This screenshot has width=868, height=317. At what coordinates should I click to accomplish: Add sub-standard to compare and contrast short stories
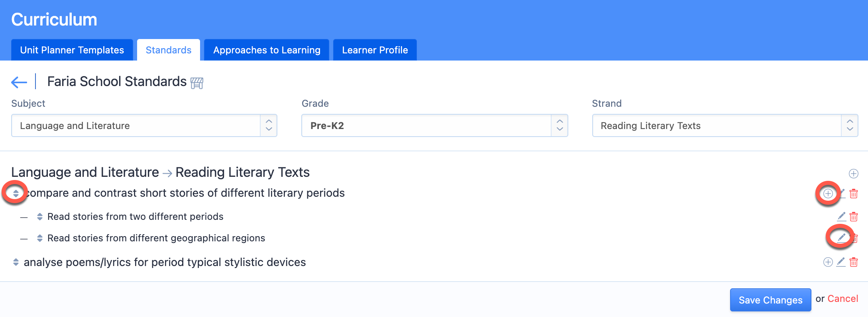[x=828, y=194]
